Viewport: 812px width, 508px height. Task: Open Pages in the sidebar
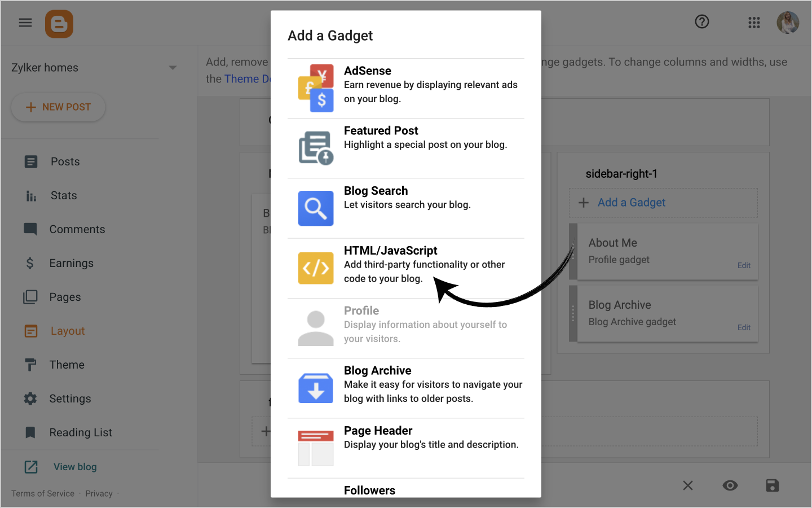(x=65, y=297)
